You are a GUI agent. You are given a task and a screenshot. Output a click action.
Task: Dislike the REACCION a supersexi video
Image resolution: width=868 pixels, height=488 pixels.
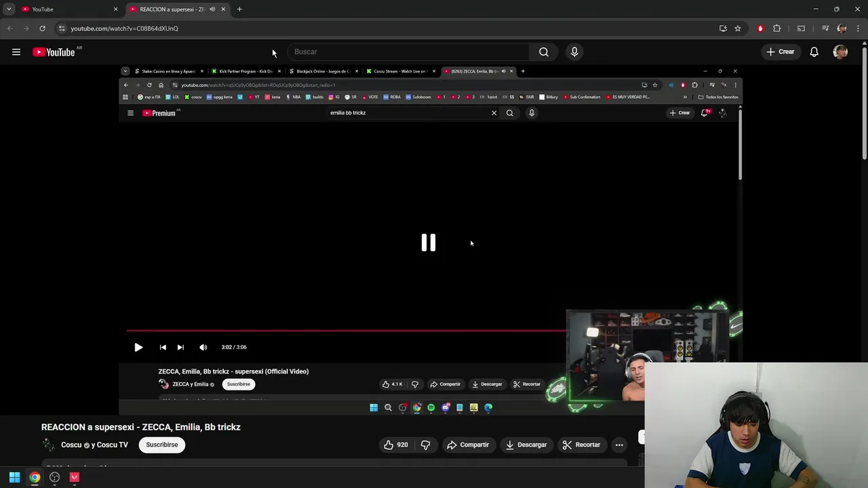(426, 445)
